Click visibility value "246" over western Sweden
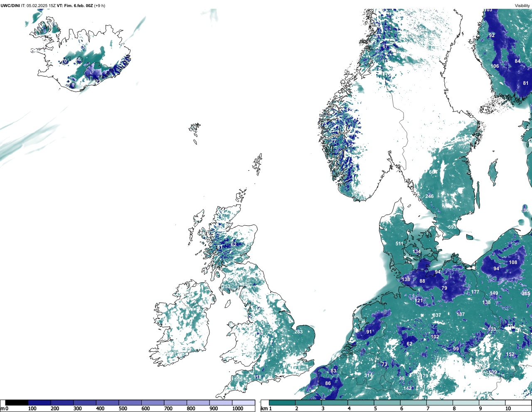The width and height of the screenshot is (532, 412). [x=429, y=196]
